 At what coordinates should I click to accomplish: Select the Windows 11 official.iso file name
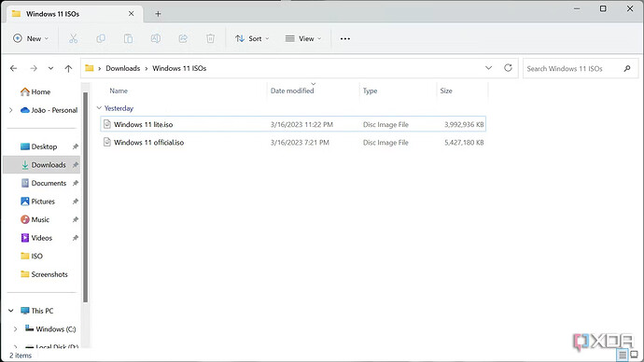point(149,143)
